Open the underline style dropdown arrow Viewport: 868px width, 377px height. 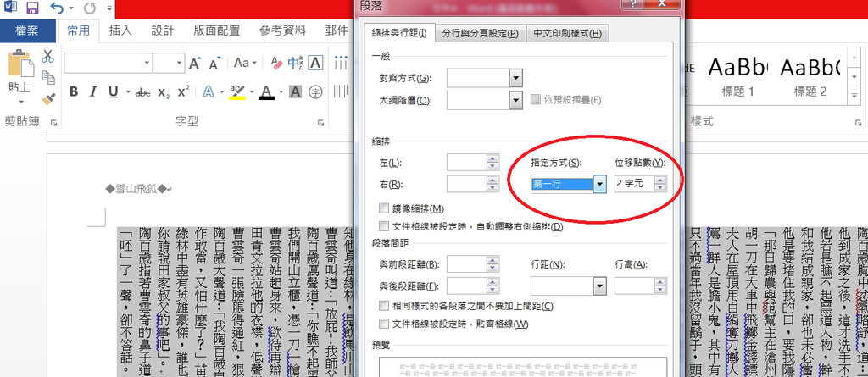point(128,92)
